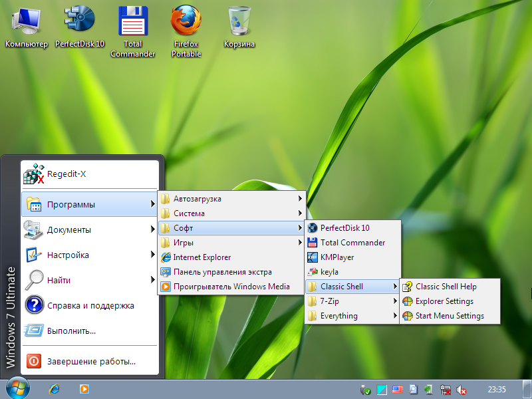Screen dimensions: 532x399
Task: Expand the 7-Zip folder arrow
Action: point(395,301)
